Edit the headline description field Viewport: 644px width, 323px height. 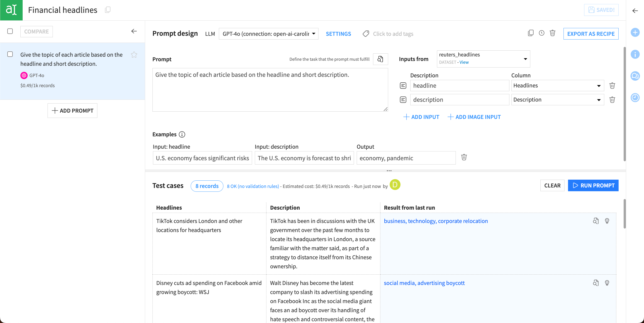click(x=460, y=86)
